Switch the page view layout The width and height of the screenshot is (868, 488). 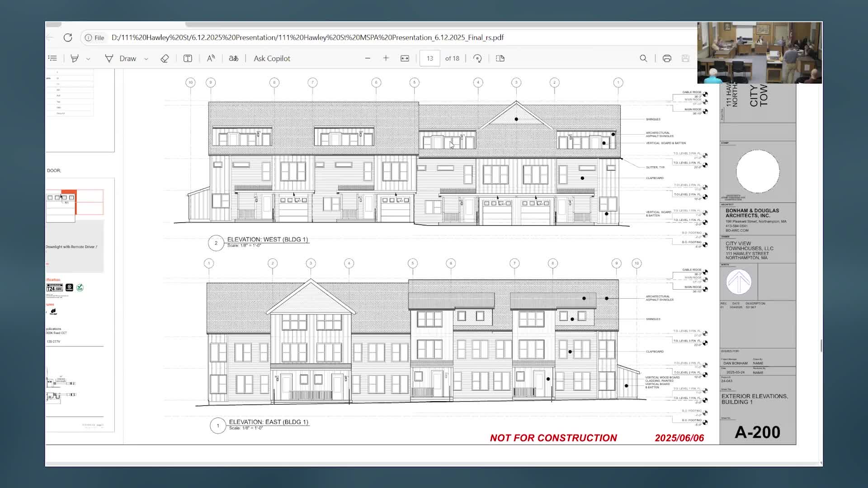(500, 58)
